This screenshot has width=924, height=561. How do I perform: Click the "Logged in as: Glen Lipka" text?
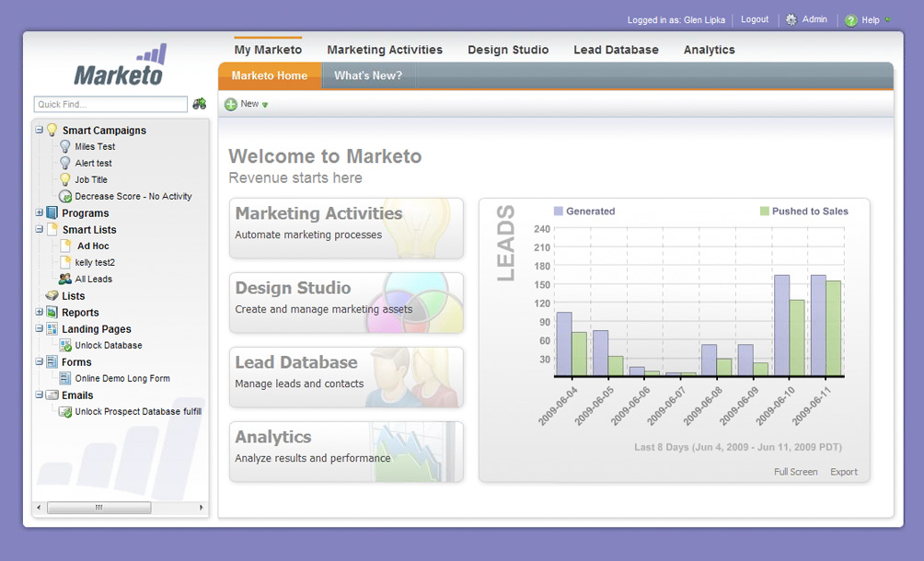pyautogui.click(x=676, y=20)
